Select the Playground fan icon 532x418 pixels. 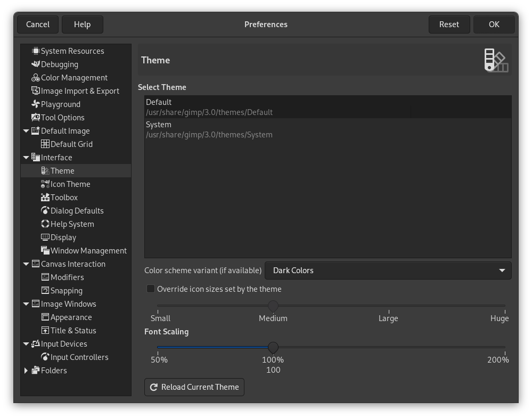click(35, 104)
